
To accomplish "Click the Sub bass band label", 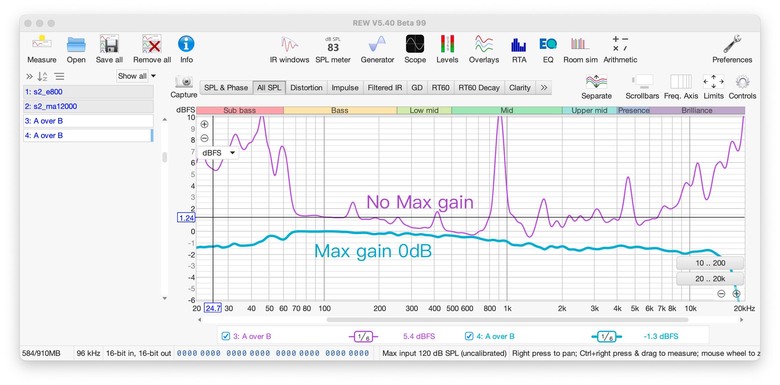I will [240, 110].
